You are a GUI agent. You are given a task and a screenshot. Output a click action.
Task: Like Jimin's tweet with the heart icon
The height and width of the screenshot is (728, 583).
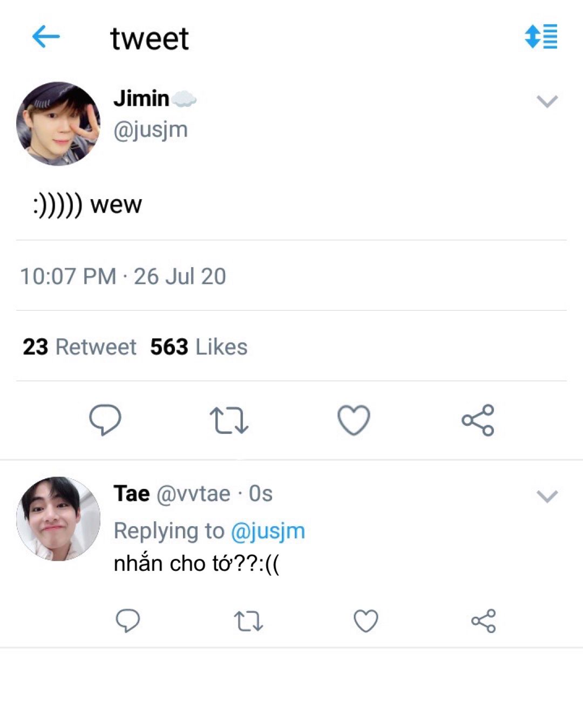(x=354, y=420)
